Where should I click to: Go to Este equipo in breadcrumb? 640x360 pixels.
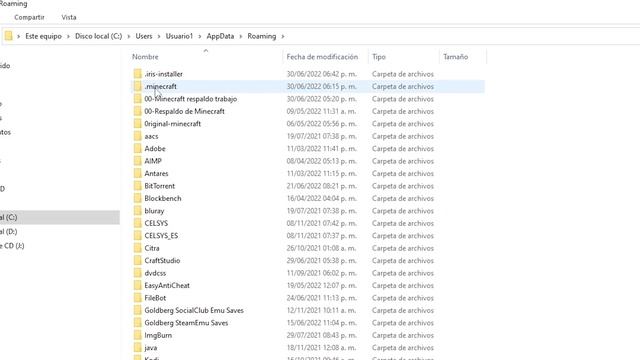click(x=43, y=36)
